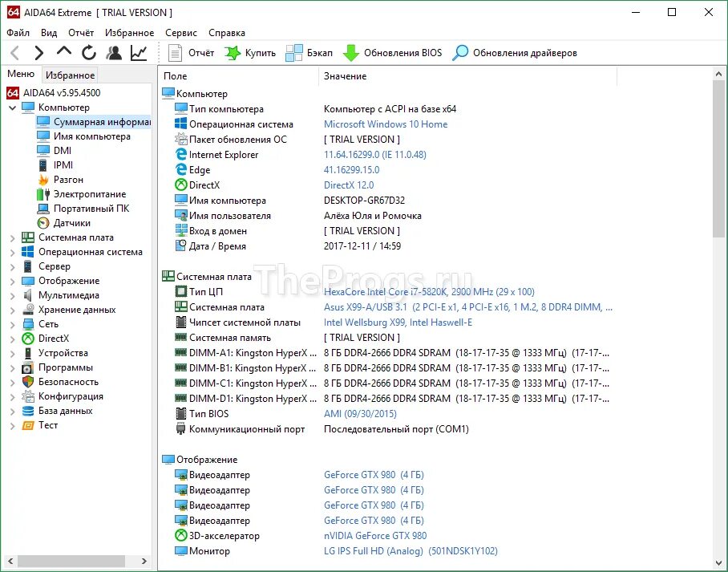Go up one level with the up arrow icon
Viewport: 728px width, 572px height.
[x=64, y=51]
